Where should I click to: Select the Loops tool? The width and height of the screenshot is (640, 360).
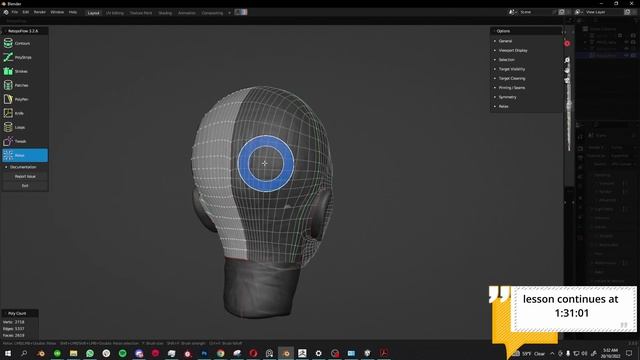(x=25, y=127)
